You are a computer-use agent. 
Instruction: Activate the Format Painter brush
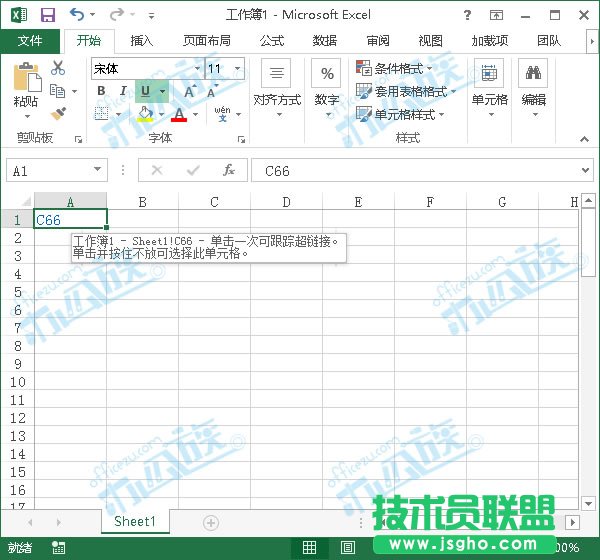point(58,114)
